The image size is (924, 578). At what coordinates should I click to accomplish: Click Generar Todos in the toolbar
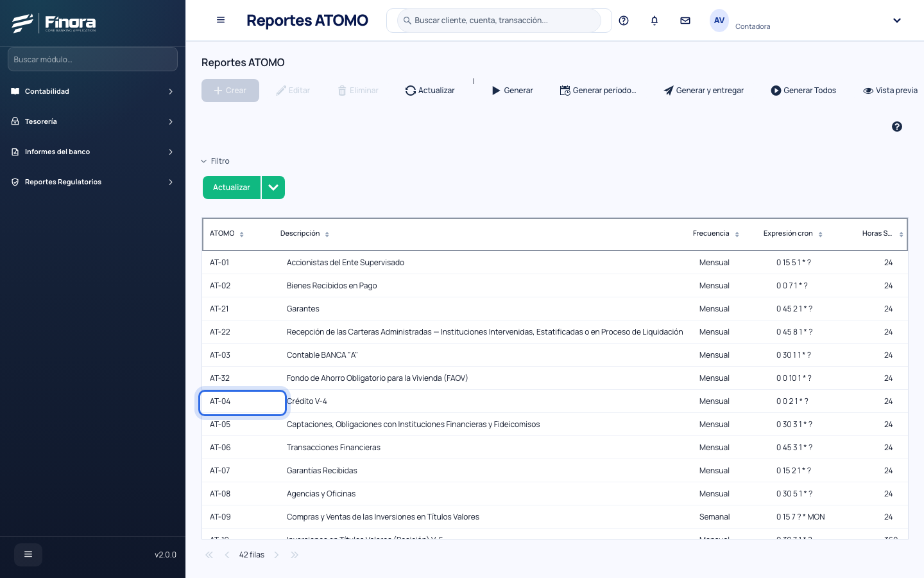click(803, 91)
